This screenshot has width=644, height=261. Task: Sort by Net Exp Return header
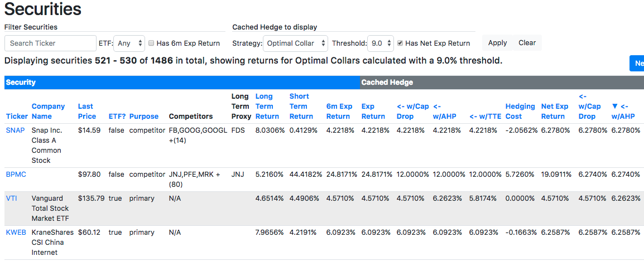click(555, 111)
